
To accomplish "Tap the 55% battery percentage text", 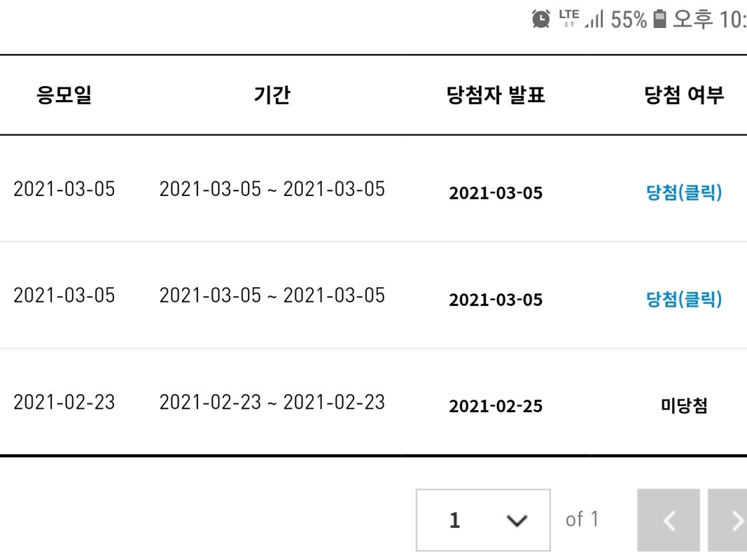I will click(x=628, y=19).
